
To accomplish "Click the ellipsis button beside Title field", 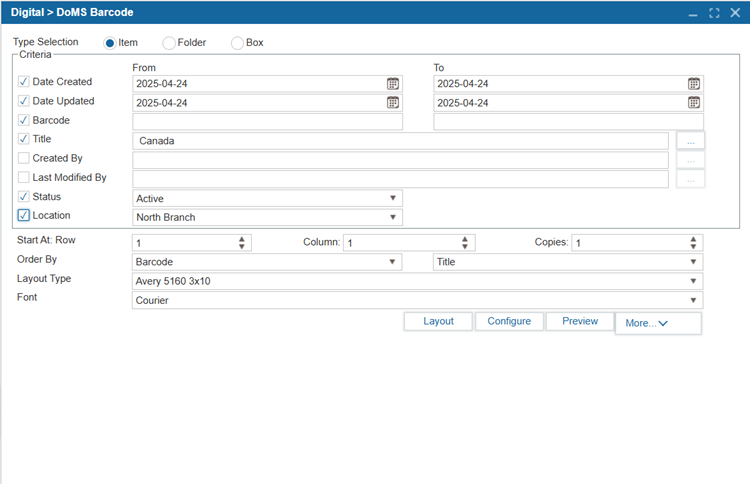I will tap(690, 141).
